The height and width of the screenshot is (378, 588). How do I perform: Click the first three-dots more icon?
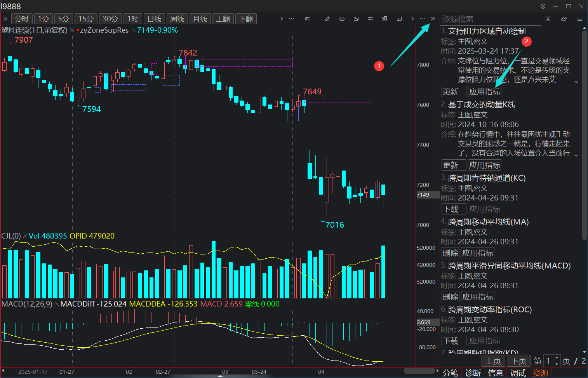point(291,19)
